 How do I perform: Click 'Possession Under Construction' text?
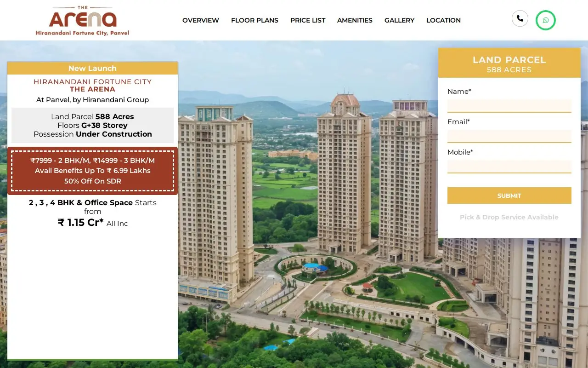(x=93, y=134)
